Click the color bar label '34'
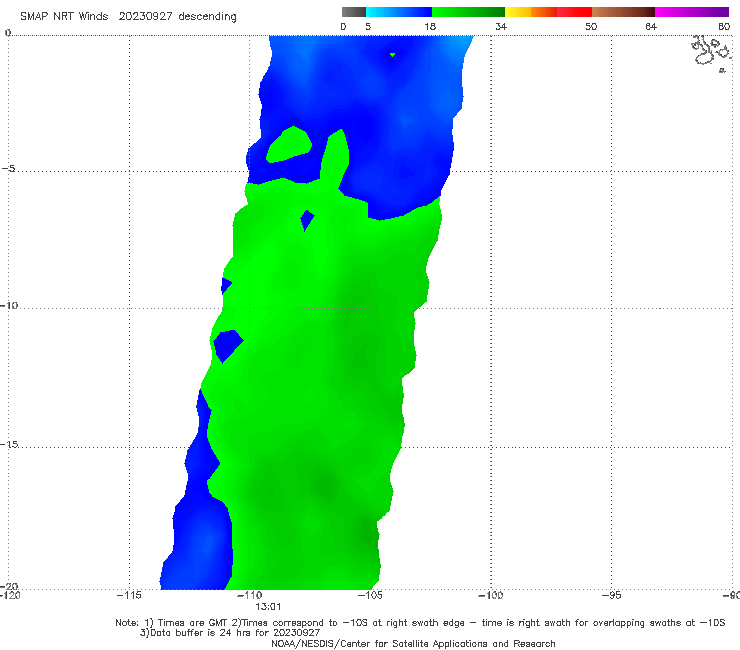The image size is (740, 650). point(501,26)
